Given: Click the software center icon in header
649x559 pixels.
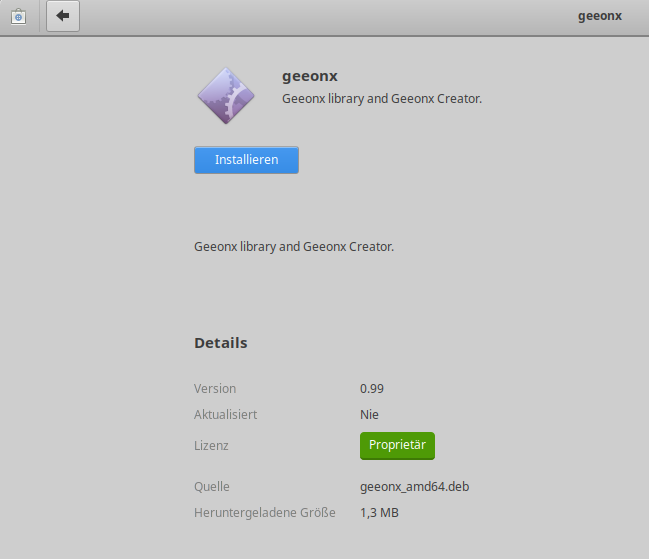Looking at the screenshot, I should (x=18, y=16).
